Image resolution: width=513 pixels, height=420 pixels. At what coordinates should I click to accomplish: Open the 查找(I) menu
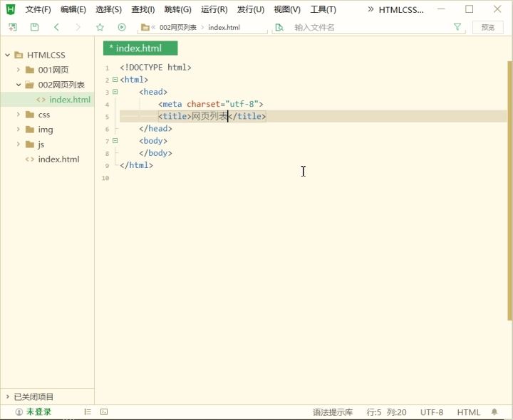click(143, 9)
